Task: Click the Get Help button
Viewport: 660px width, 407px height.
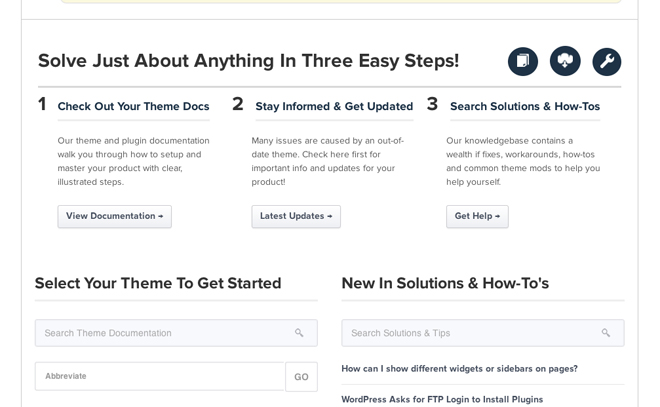Action: point(477,216)
